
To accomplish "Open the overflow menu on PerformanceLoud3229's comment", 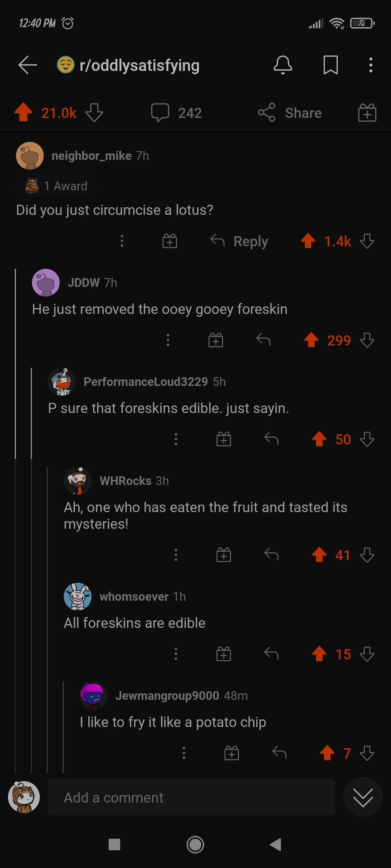I will click(x=176, y=439).
